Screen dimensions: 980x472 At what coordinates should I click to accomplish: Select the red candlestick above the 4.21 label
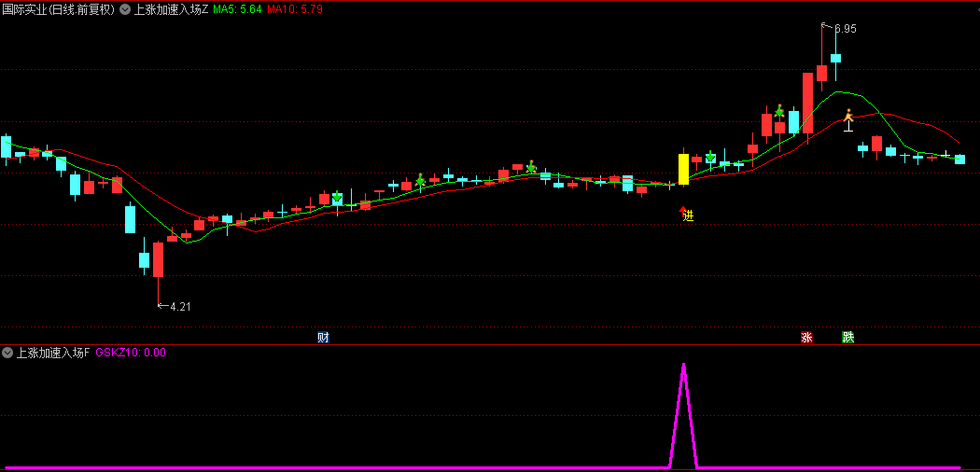(158, 259)
